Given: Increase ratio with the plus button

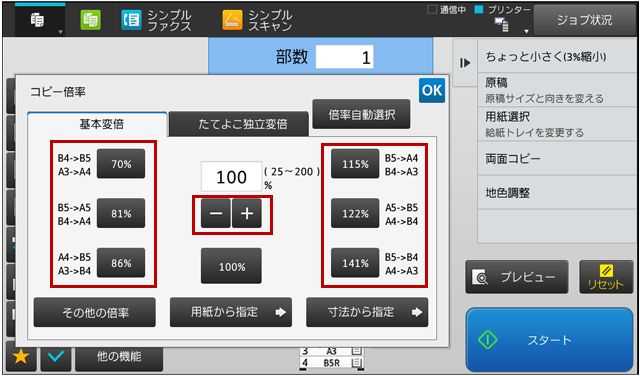Looking at the screenshot, I should [247, 214].
